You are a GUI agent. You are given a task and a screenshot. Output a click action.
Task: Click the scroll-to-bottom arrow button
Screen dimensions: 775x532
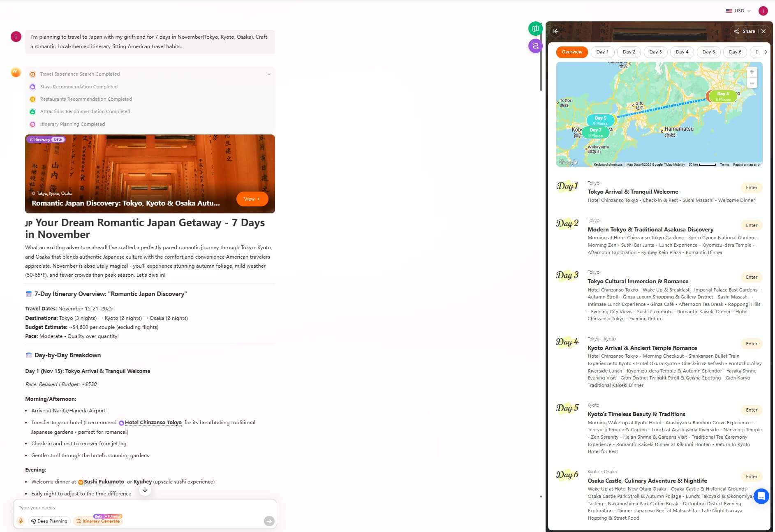pos(145,490)
